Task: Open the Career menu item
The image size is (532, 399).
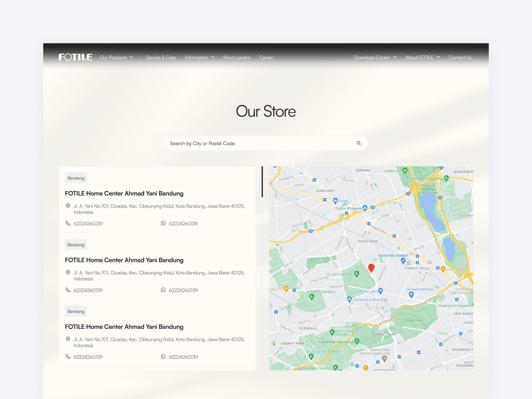Action: 266,57
